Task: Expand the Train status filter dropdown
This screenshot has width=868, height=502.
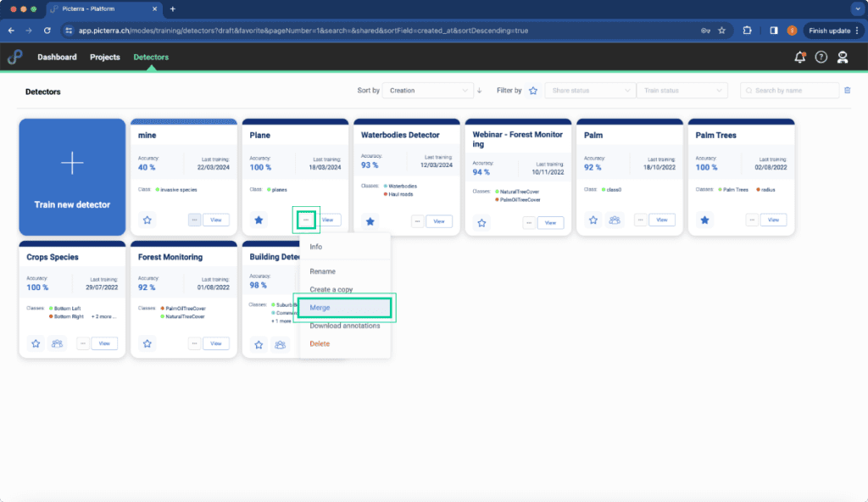Action: (682, 91)
